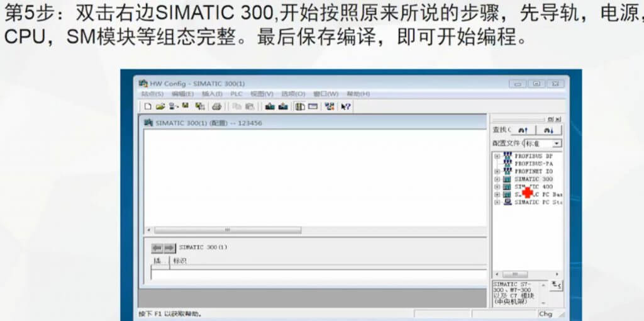The image size is (644, 321).
Task: Click the SIMATIC PC Station computer icon
Action: [508, 202]
